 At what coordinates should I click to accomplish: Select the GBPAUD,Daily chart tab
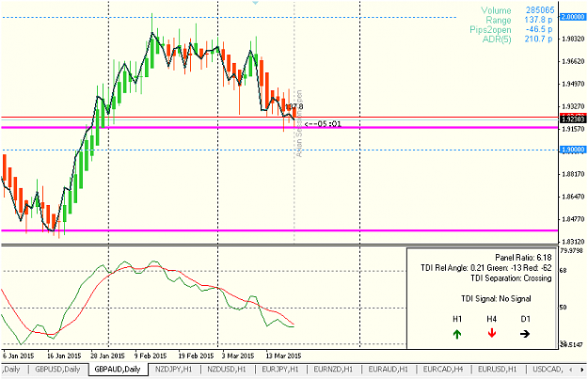[118, 370]
